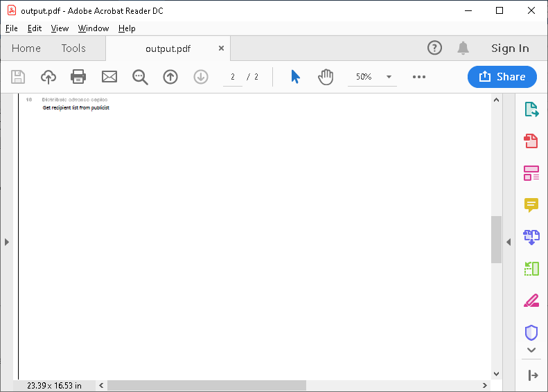
Task: Click the Sign In link
Action: tap(510, 48)
